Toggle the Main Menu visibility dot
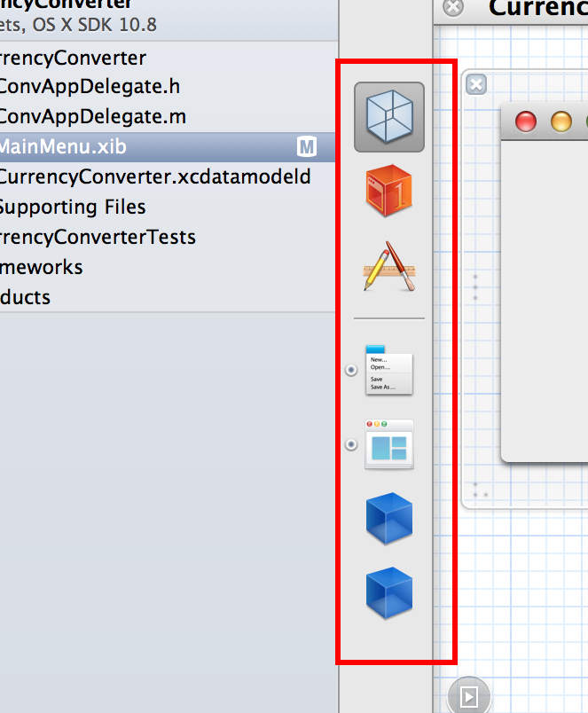This screenshot has height=713, width=588. [x=351, y=370]
